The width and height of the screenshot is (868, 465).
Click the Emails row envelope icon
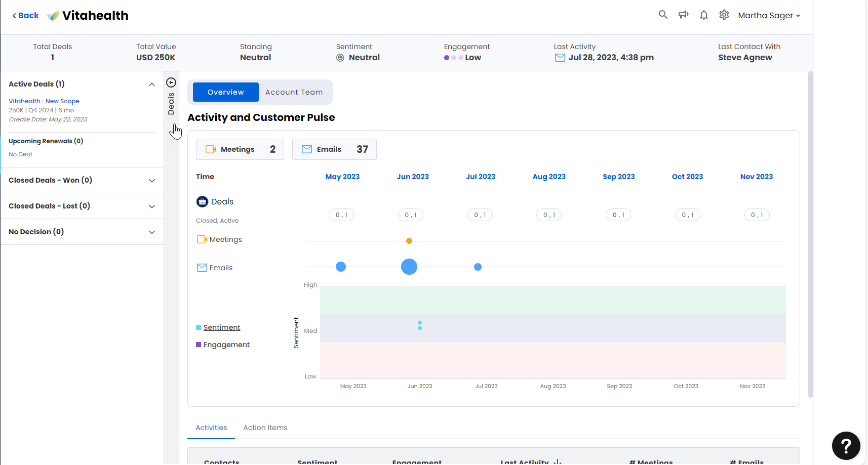[x=202, y=268]
